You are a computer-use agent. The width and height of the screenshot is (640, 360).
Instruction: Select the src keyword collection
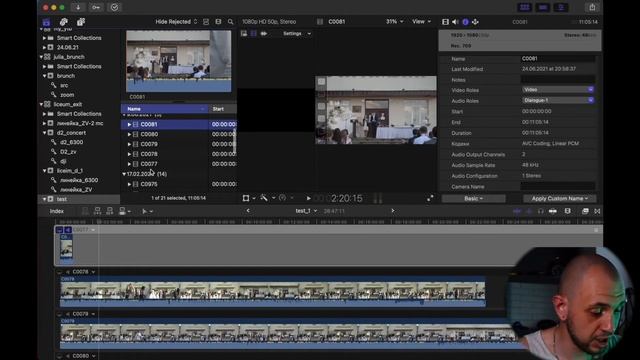[64, 85]
